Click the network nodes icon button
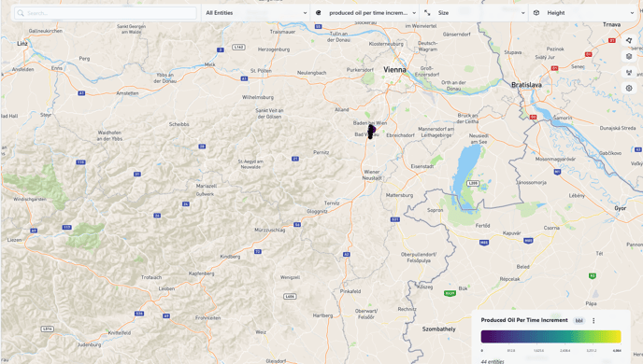643x364 pixels. pos(629,72)
